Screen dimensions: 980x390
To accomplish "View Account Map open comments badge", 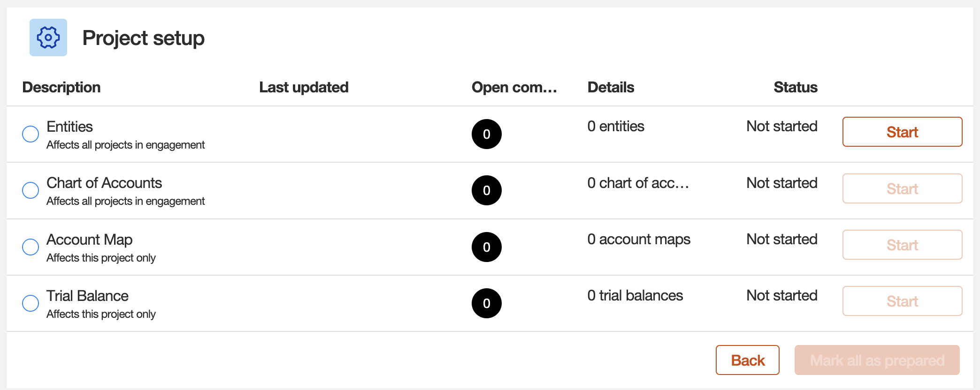I will point(486,247).
